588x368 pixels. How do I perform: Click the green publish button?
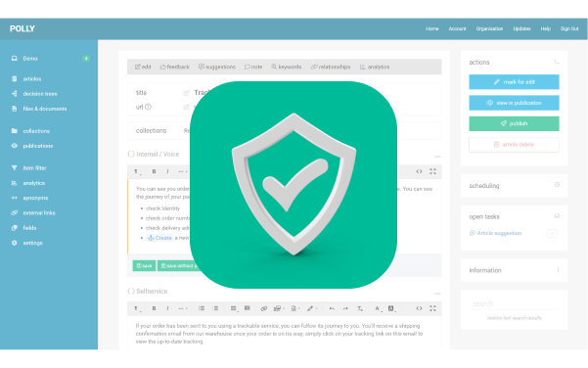click(x=514, y=123)
